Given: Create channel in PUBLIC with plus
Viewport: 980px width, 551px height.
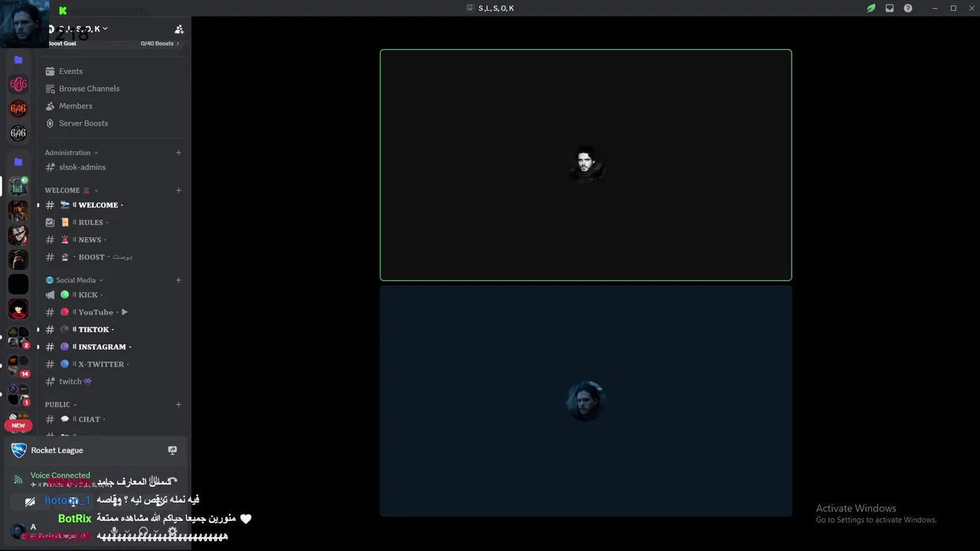Looking at the screenshot, I should [178, 404].
